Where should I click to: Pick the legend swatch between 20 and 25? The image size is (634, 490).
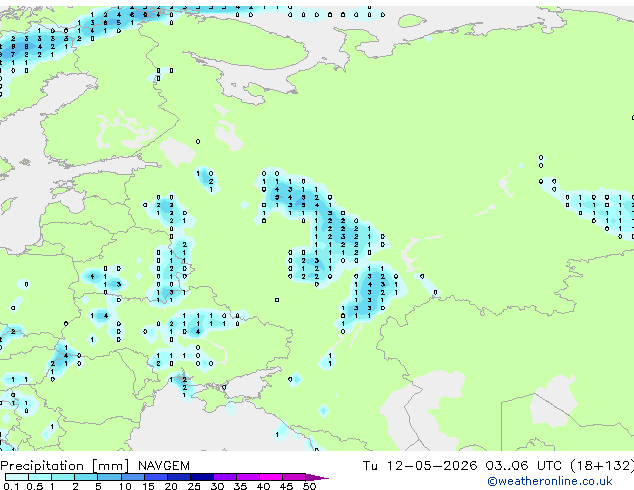click(x=179, y=477)
